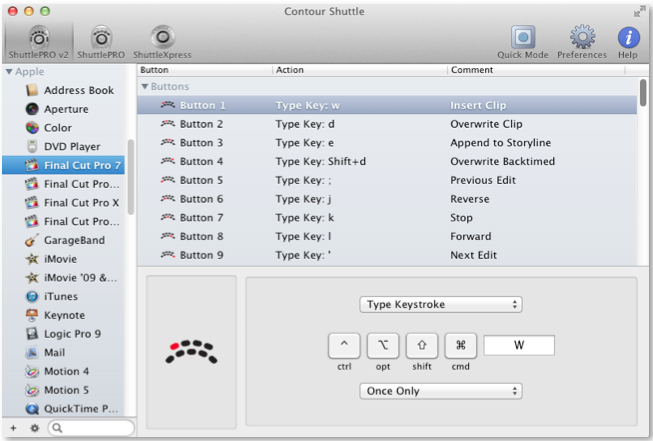Select GarageBand in sidebar
653x441 pixels.
(x=65, y=240)
